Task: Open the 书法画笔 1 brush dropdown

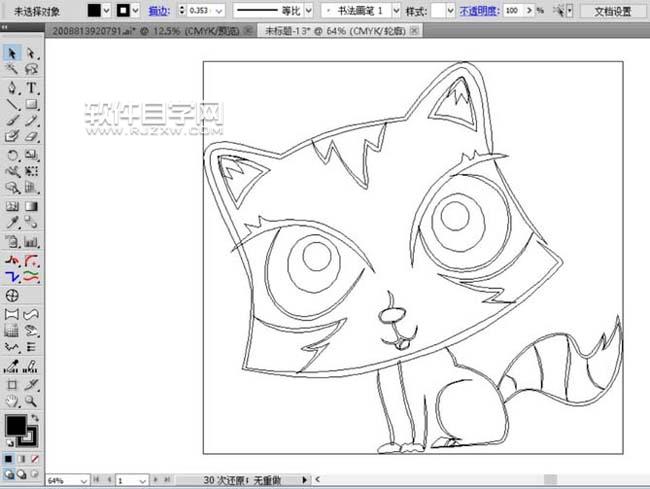Action: click(x=396, y=11)
